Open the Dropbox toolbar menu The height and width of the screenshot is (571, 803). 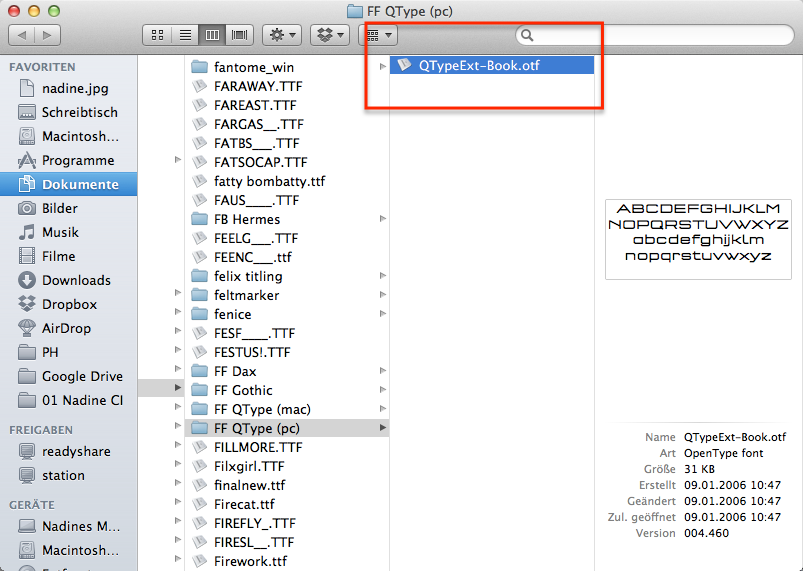point(329,35)
